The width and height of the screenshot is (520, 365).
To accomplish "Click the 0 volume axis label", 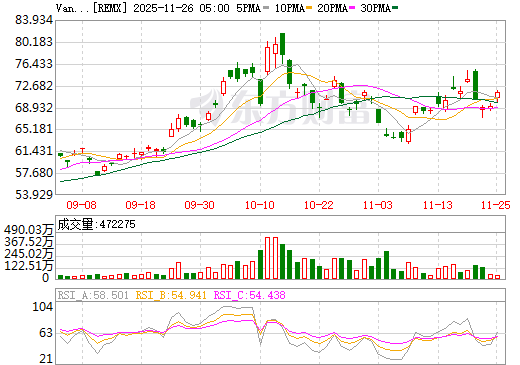I will click(x=46, y=277).
